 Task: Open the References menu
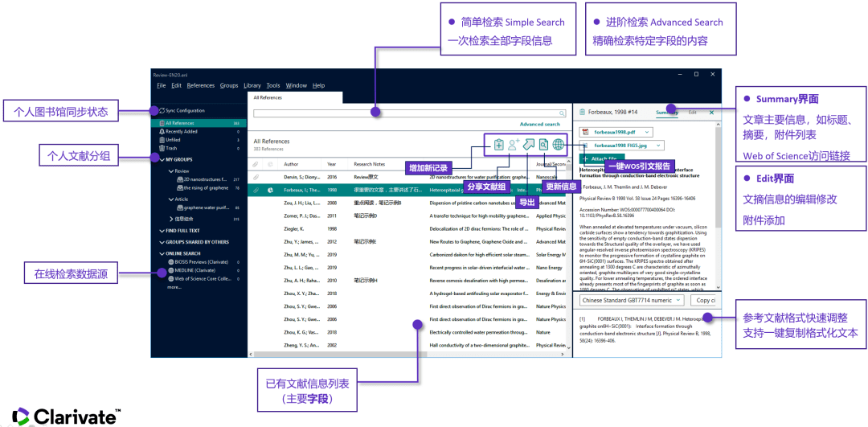200,86
